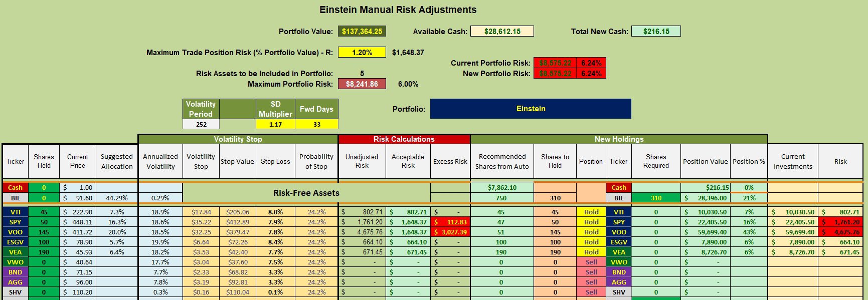Image resolution: width=868 pixels, height=300 pixels.
Task: Click the Fwd Days value 33
Action: click(316, 124)
